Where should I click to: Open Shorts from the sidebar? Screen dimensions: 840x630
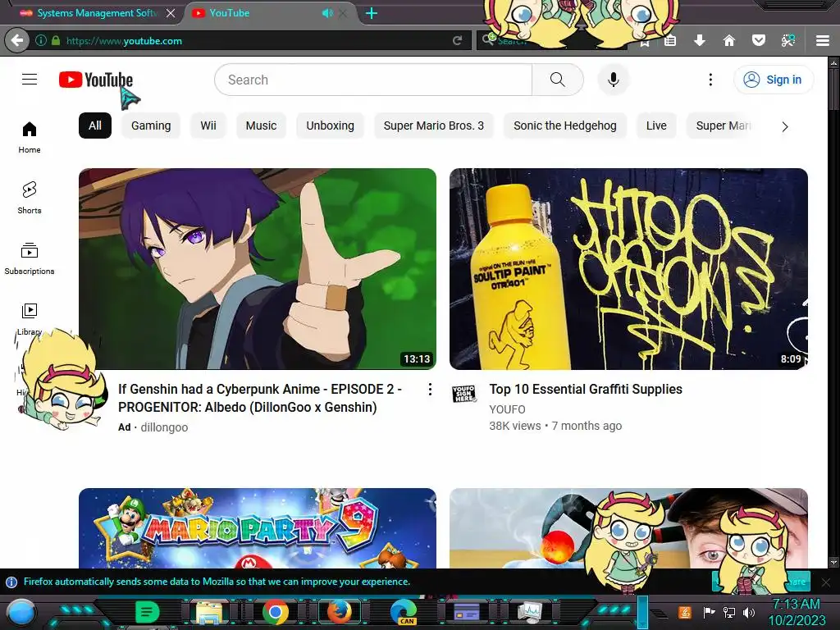[30, 198]
